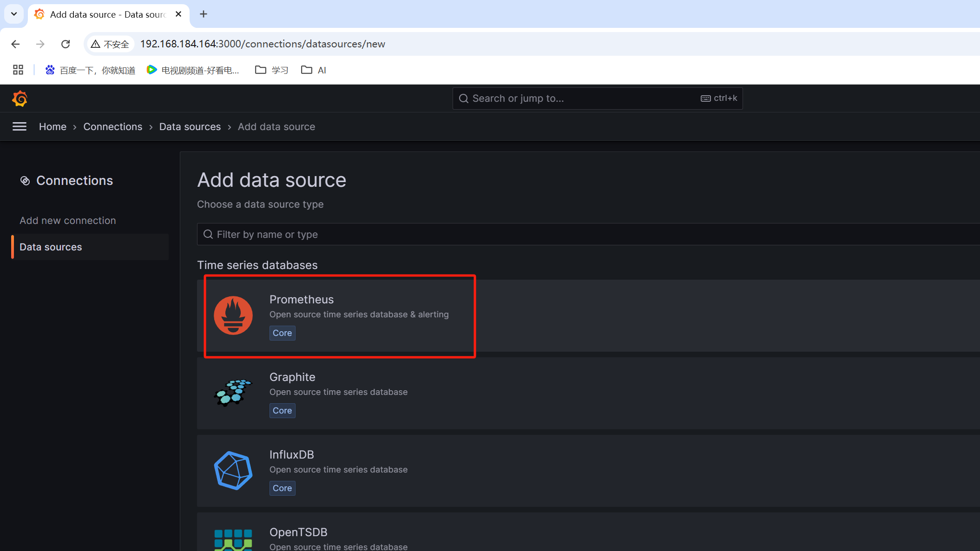Click the not-secure warning badge
Screen dimensions: 980x551
(110, 44)
